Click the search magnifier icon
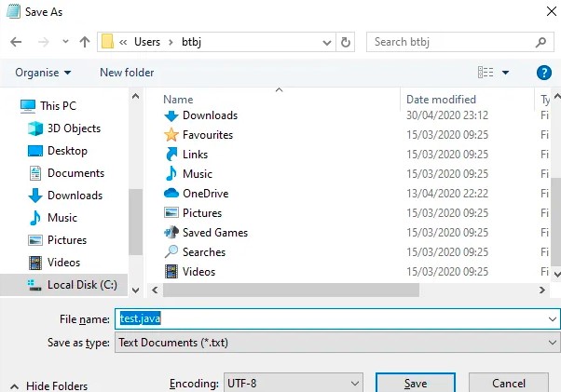 [540, 42]
